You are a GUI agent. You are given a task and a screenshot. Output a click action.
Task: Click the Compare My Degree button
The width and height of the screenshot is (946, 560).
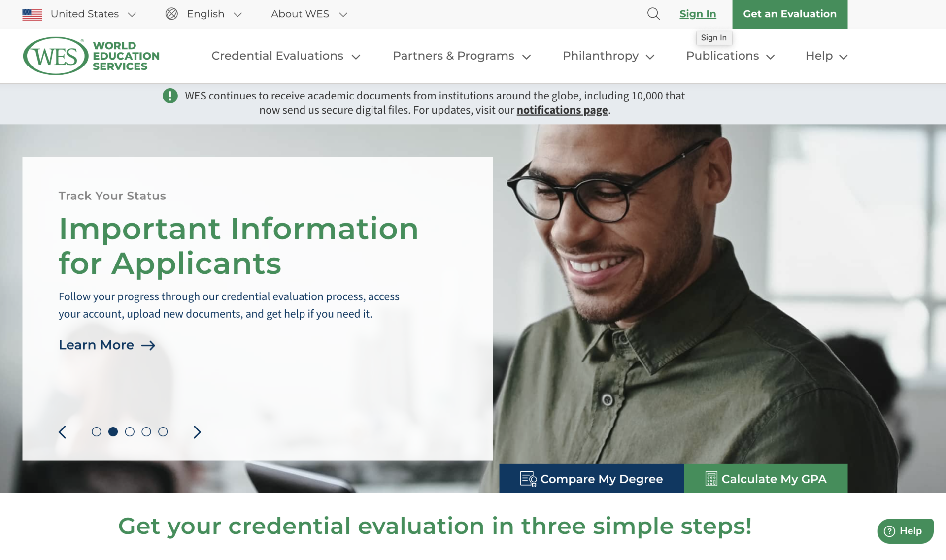[x=591, y=479]
